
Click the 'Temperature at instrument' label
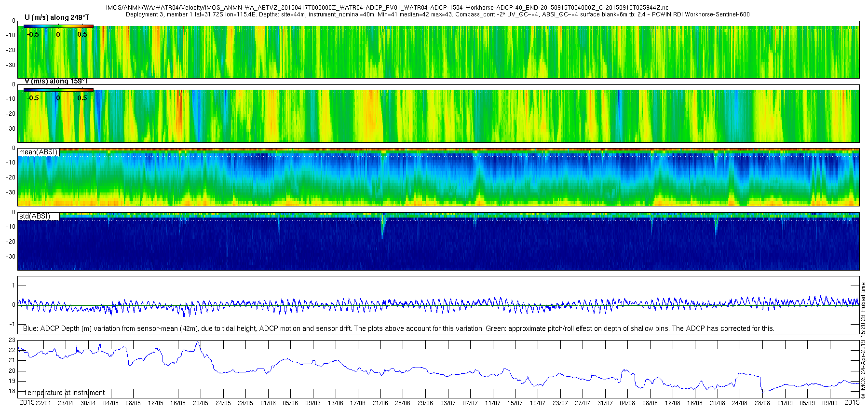64,393
